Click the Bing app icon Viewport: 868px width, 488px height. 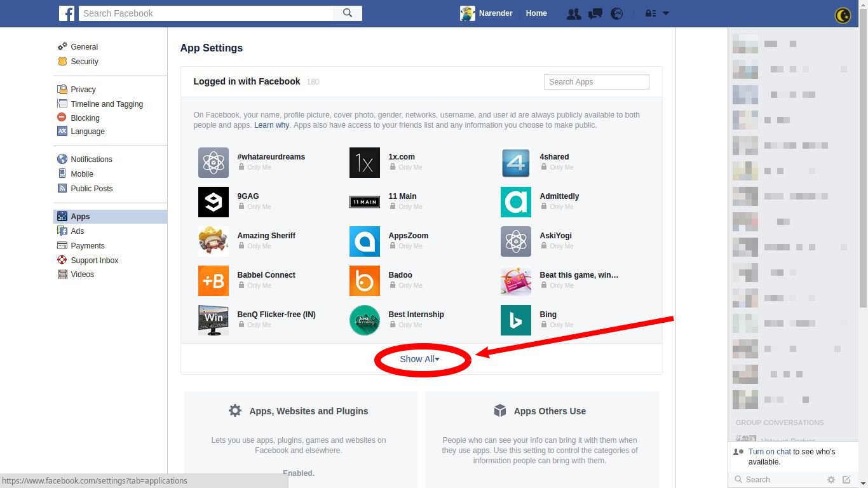pos(515,320)
